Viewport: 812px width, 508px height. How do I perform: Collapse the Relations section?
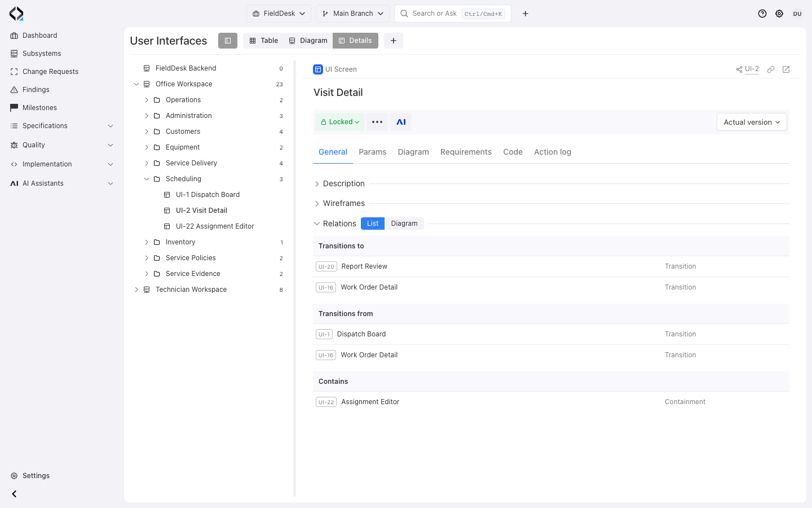[317, 224]
